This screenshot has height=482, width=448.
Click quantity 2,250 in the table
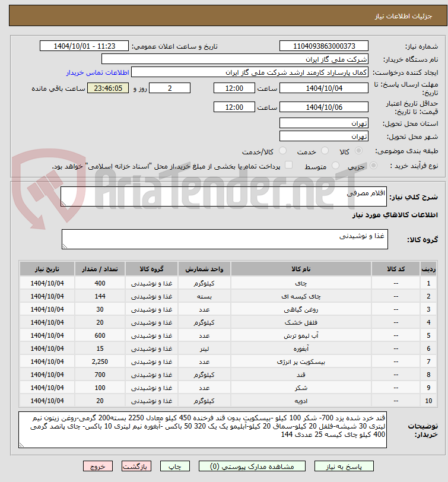[x=100, y=361]
